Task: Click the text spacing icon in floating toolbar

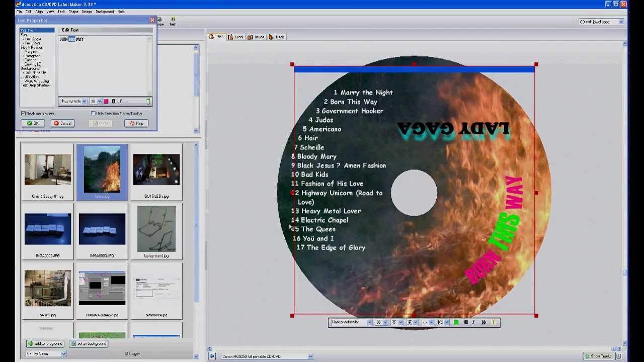Action: [394, 322]
